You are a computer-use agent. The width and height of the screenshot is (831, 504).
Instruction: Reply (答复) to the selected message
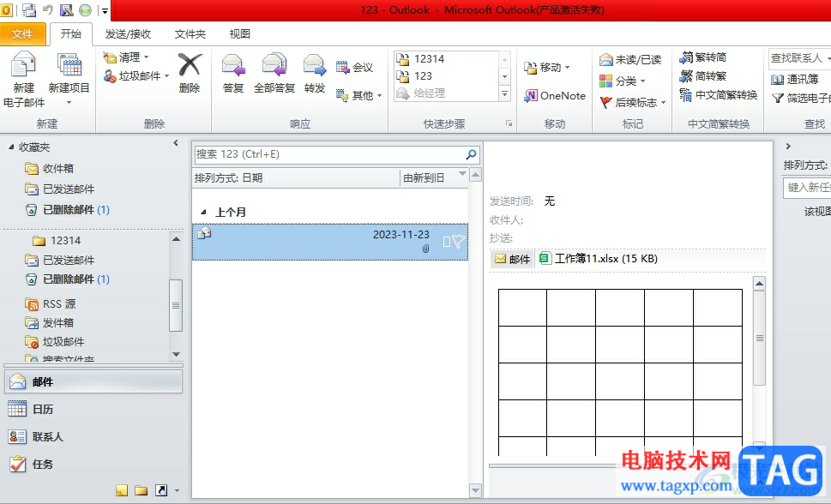(233, 73)
